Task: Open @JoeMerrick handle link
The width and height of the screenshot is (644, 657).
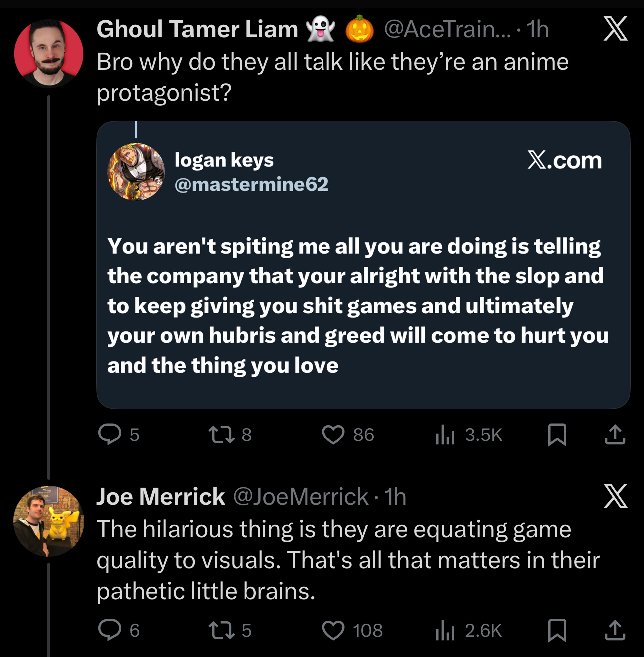Action: [x=301, y=497]
